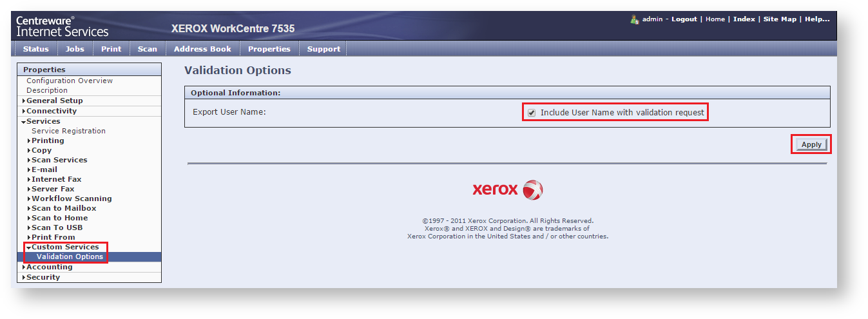Open the Jobs tab
This screenshot has height=319, width=868.
75,49
